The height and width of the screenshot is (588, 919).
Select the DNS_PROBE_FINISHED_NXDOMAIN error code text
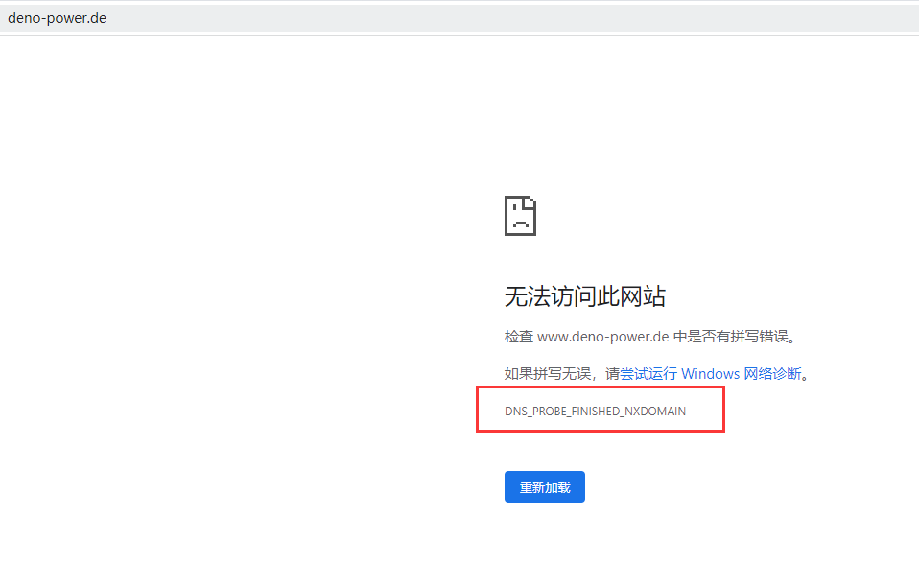595,411
